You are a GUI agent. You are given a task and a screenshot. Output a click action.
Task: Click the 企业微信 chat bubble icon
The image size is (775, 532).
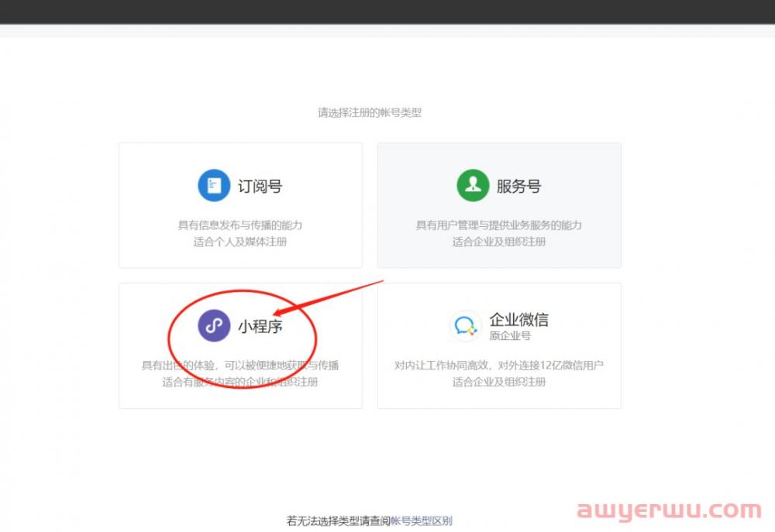(465, 325)
